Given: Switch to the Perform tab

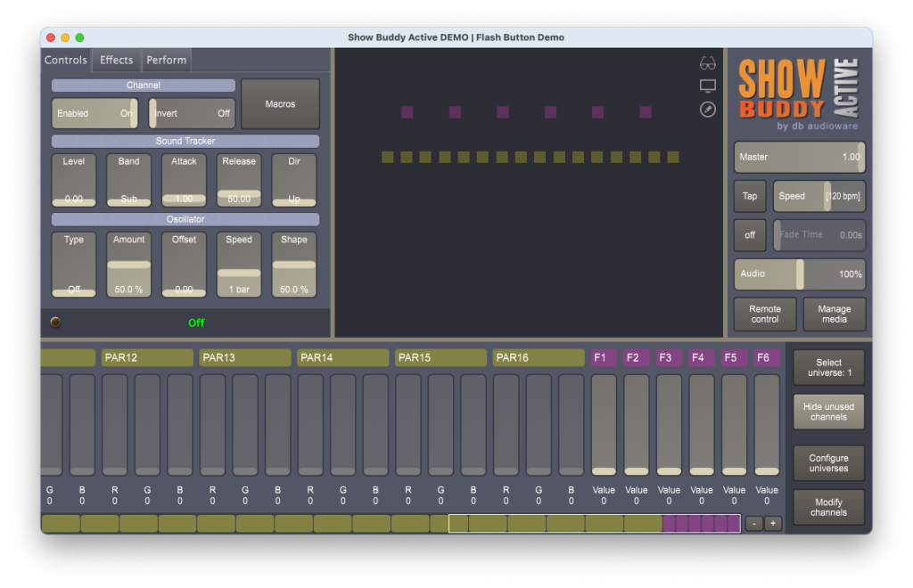Looking at the screenshot, I should pos(167,61).
